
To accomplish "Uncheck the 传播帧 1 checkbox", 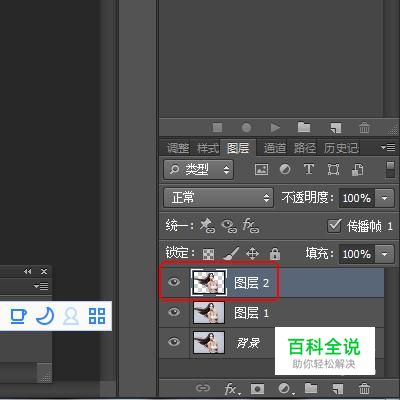I will pos(334,226).
